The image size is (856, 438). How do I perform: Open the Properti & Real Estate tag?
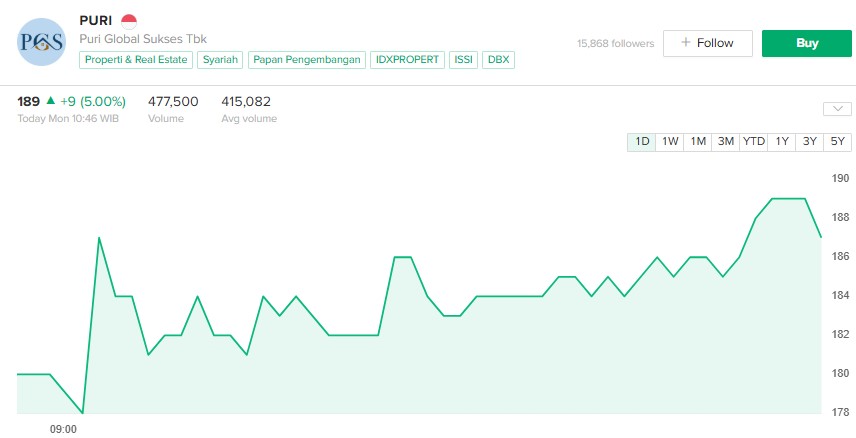(136, 60)
